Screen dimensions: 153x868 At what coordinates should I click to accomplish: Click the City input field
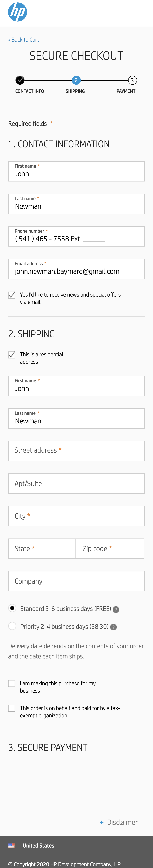pos(76,516)
